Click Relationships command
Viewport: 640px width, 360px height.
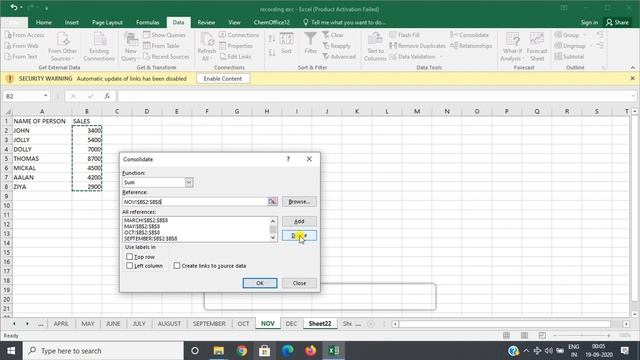click(471, 46)
